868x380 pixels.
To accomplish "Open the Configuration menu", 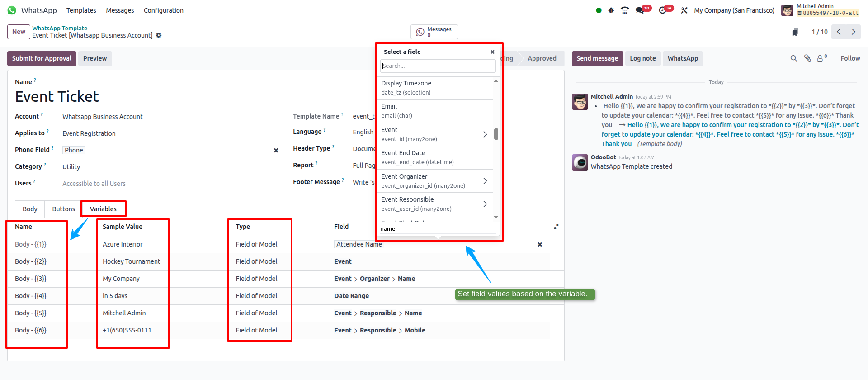I will [163, 10].
